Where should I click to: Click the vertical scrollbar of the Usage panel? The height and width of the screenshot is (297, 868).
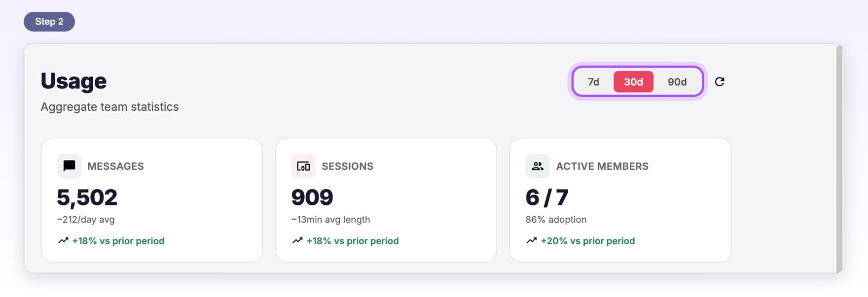pyautogui.click(x=839, y=159)
